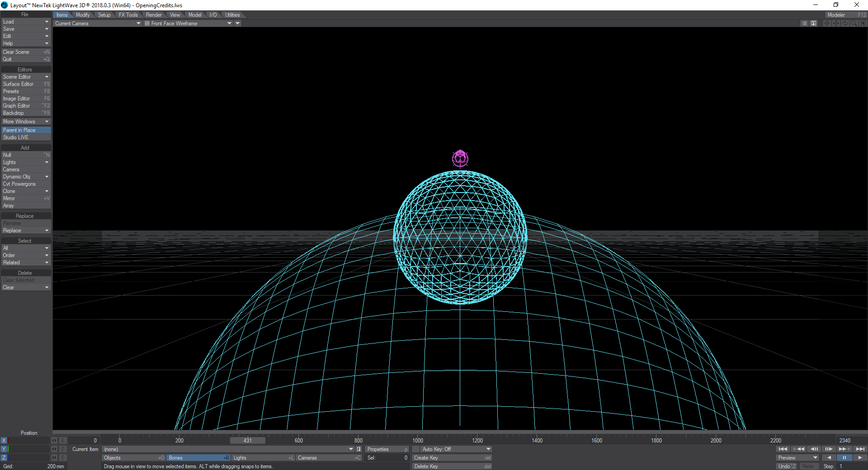Step back to the previous keyframe
The height and width of the screenshot is (470, 868).
coord(798,449)
